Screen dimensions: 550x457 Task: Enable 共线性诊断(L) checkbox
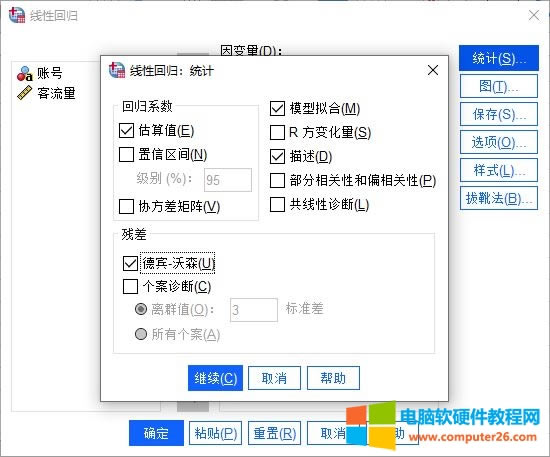click(x=277, y=204)
